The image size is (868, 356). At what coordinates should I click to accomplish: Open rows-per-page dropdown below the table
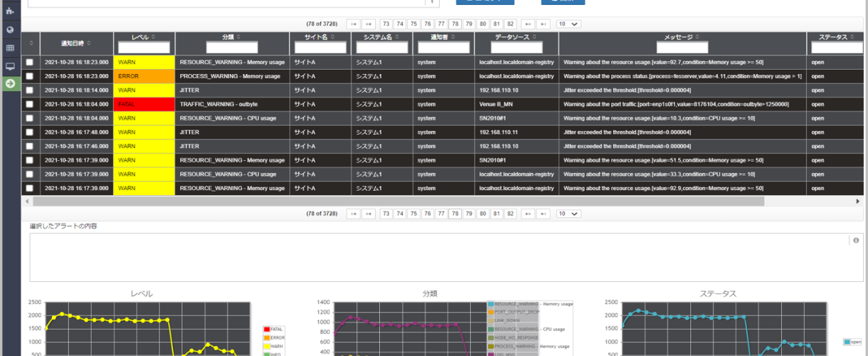[568, 214]
